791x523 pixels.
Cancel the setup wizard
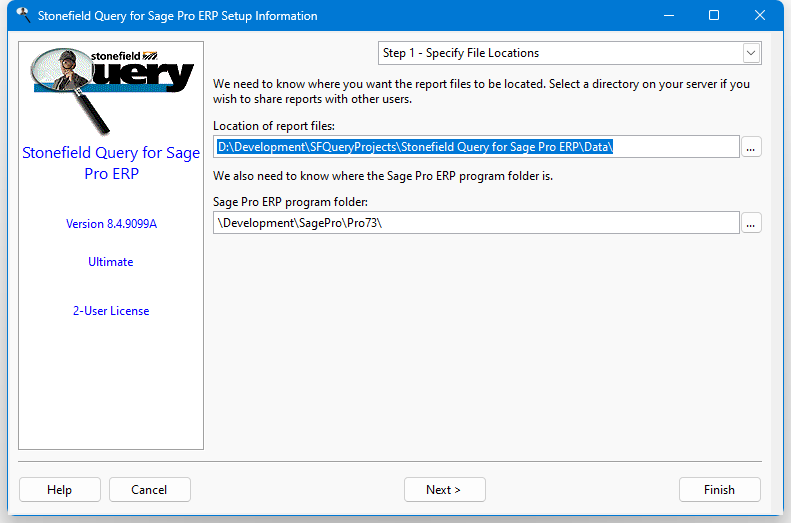point(149,490)
